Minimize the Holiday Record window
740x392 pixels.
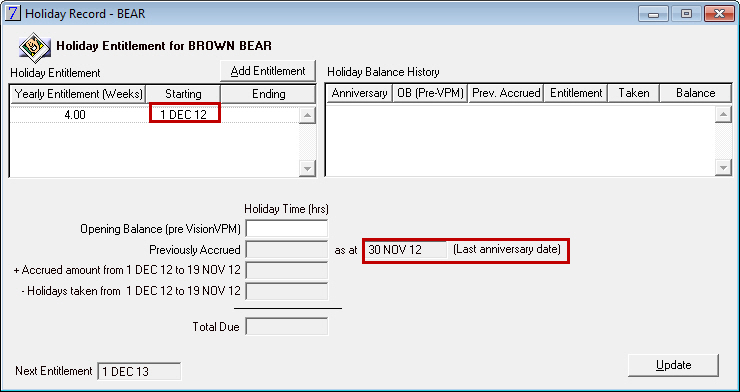point(654,14)
